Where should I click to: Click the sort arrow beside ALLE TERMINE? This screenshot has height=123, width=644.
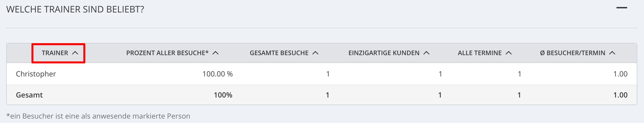pyautogui.click(x=509, y=53)
